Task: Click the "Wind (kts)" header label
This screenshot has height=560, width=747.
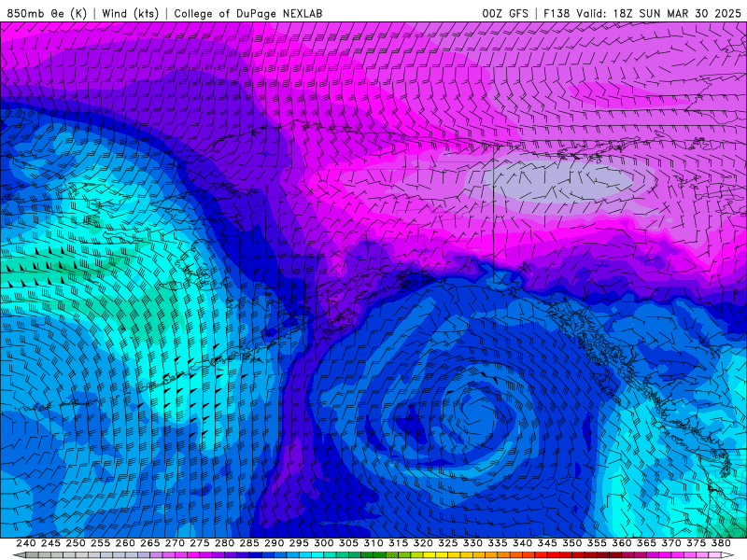Action: [x=130, y=13]
